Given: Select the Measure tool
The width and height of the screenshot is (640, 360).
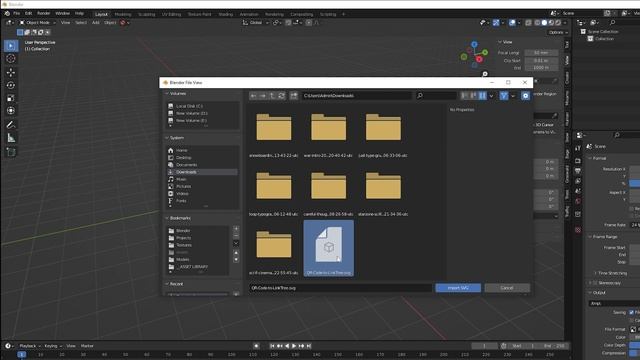Looking at the screenshot, I should click(11, 138).
